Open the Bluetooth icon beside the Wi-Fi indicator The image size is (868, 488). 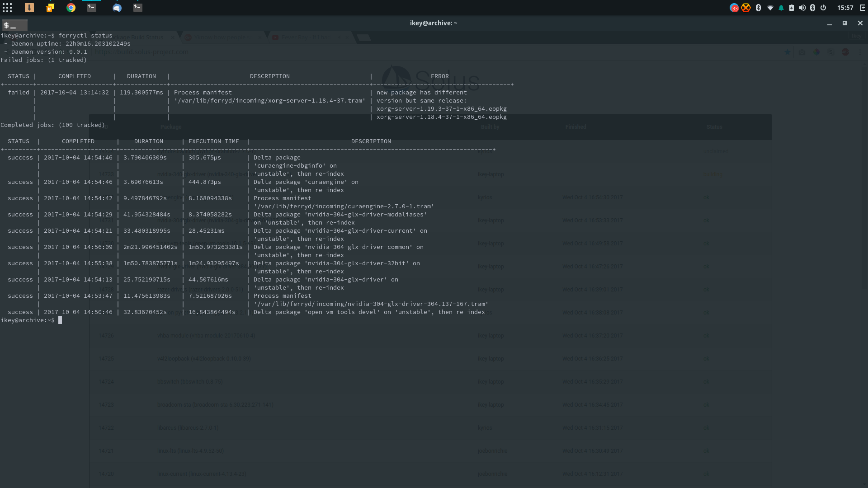pos(758,8)
